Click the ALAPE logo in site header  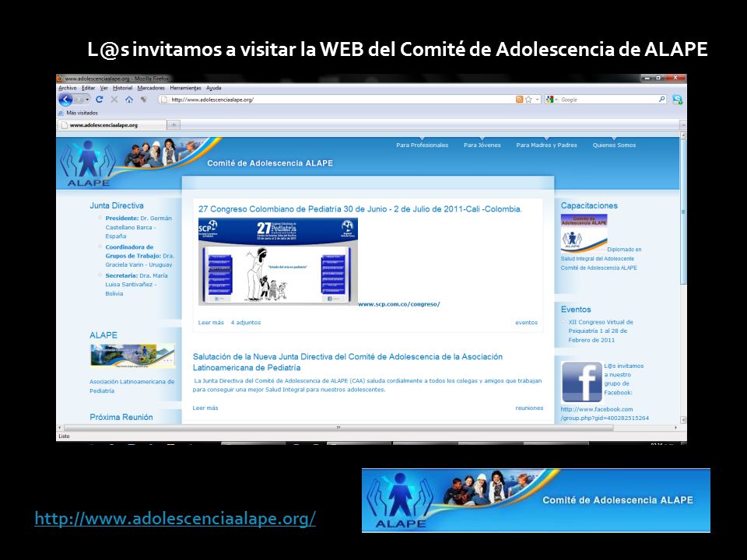pyautogui.click(x=89, y=163)
